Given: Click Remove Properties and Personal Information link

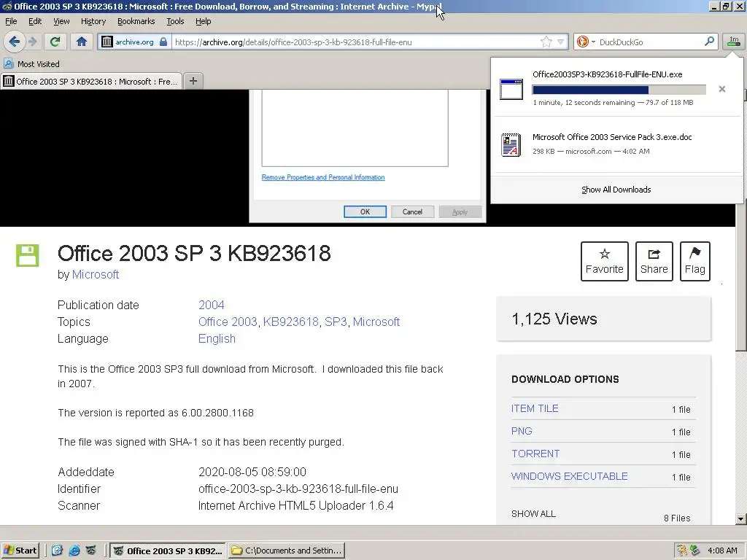Looking at the screenshot, I should 323,177.
